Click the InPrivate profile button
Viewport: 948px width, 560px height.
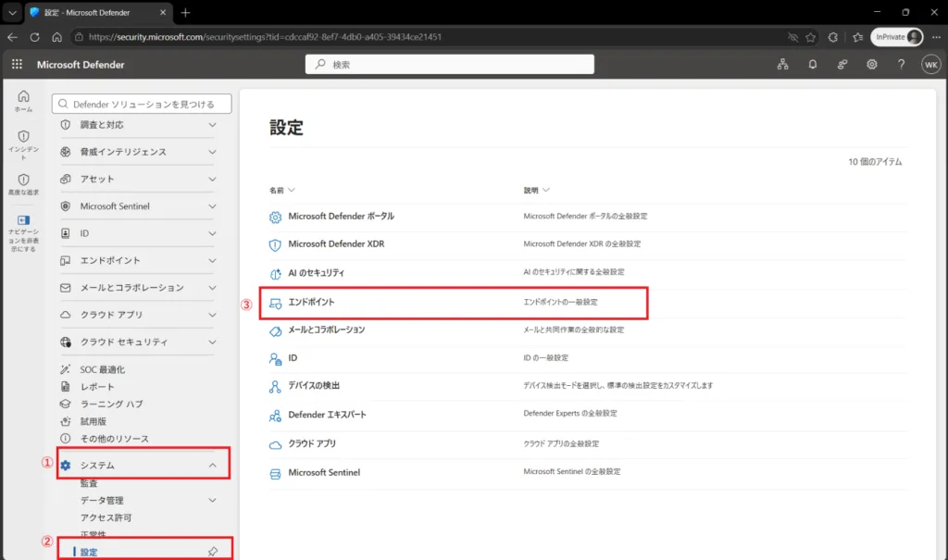pos(897,37)
